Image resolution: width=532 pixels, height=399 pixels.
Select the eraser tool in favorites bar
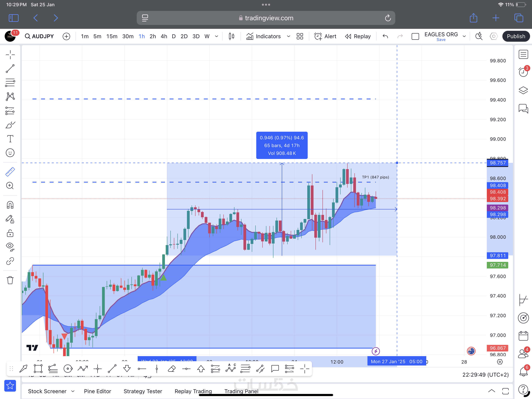point(172,368)
